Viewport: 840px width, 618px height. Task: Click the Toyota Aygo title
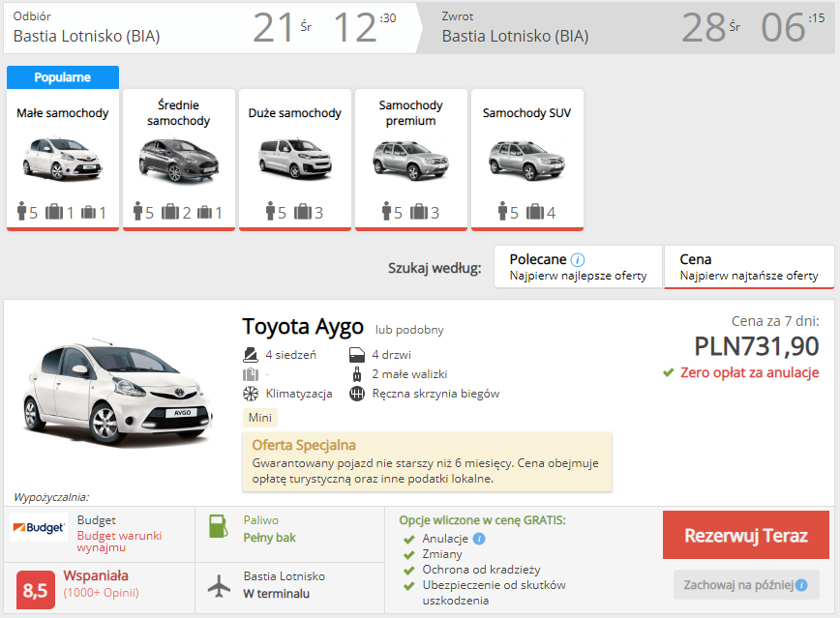coord(303,327)
